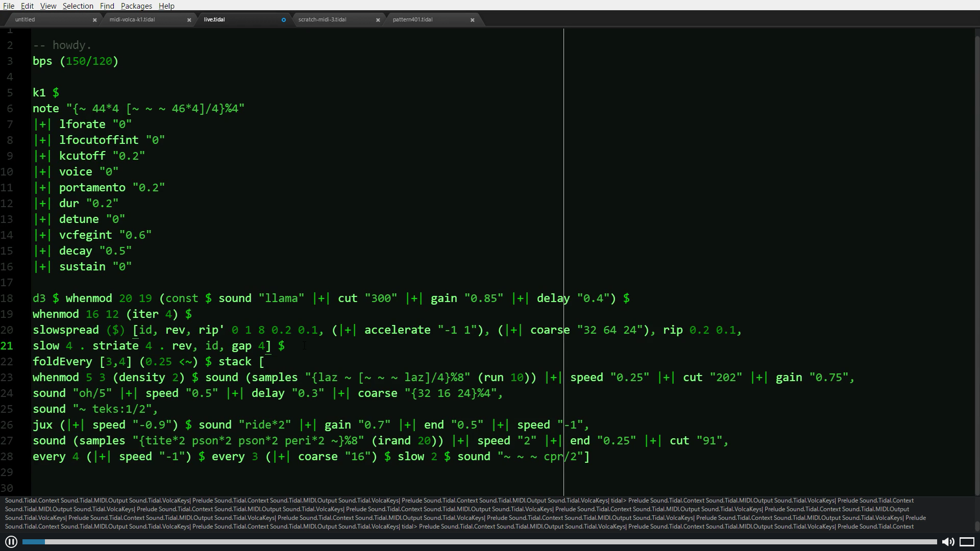Open the File menu
The width and height of the screenshot is (980, 551).
point(9,6)
